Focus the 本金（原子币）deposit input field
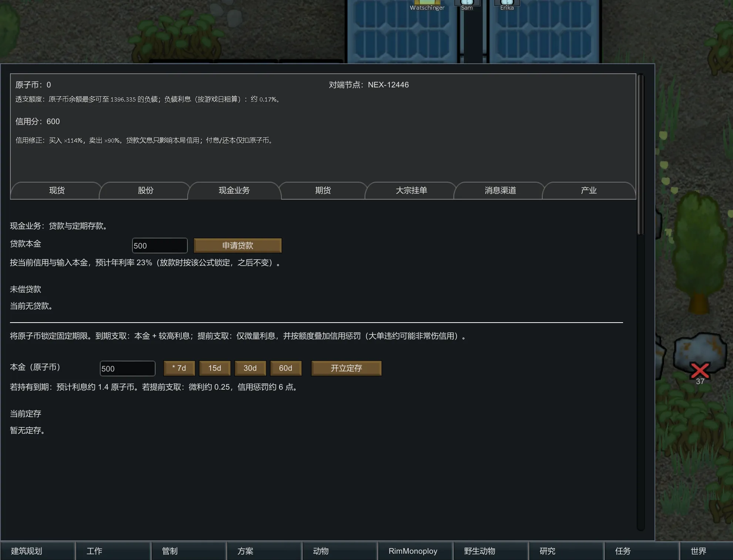 tap(127, 369)
